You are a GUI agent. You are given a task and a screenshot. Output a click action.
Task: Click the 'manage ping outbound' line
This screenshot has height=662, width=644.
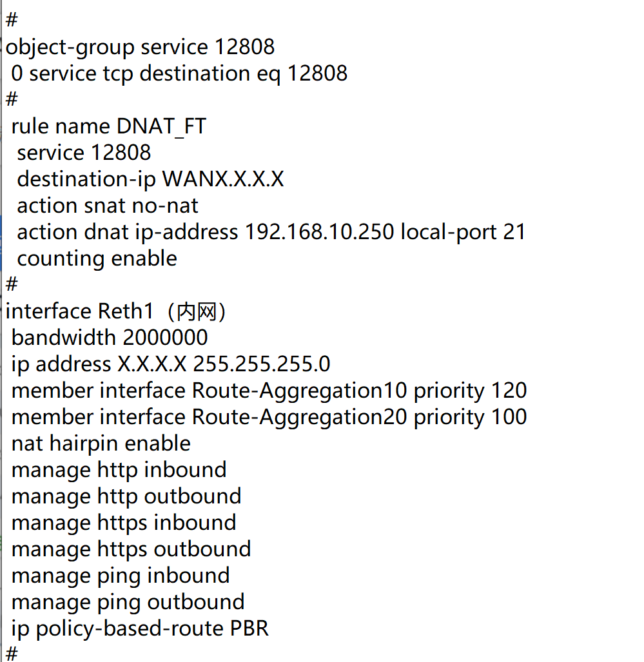[x=128, y=602]
